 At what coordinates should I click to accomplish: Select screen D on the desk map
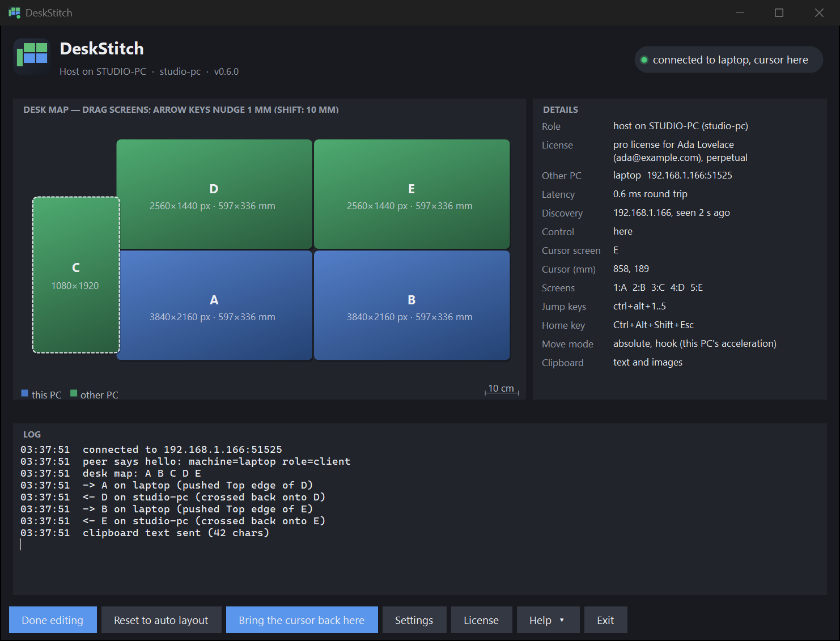pyautogui.click(x=214, y=194)
